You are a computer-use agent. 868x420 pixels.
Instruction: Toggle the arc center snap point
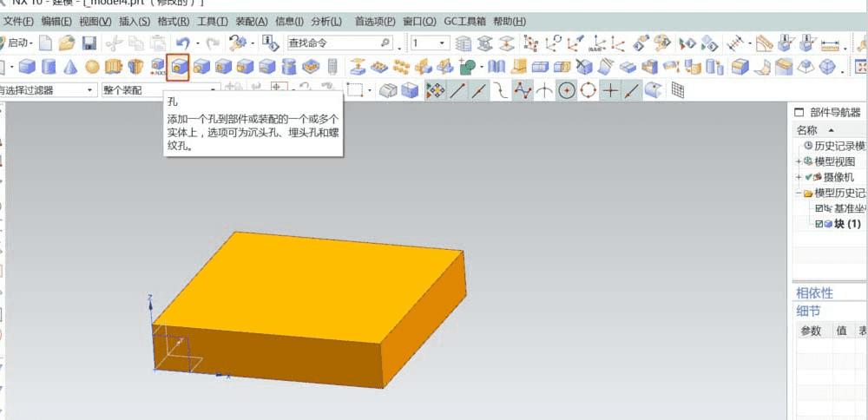point(566,90)
